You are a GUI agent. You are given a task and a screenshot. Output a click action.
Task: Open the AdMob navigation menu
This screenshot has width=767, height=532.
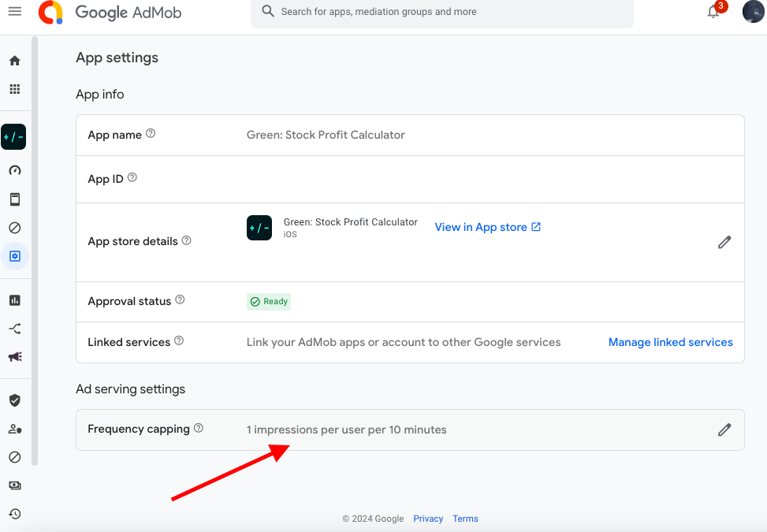point(14,12)
